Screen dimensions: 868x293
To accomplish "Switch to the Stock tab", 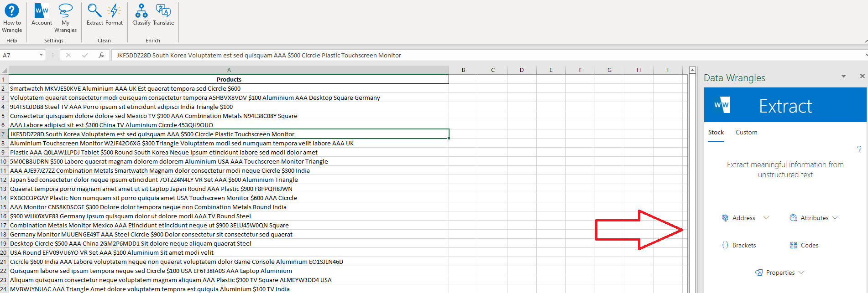I will click(716, 133).
